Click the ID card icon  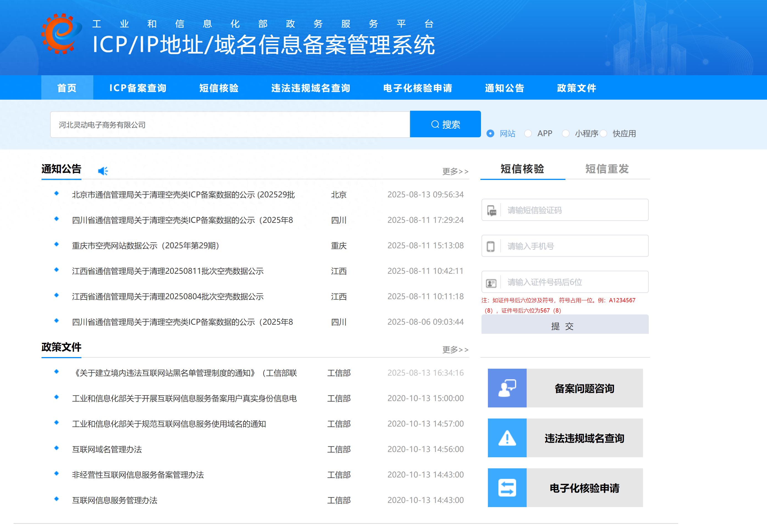(x=491, y=283)
